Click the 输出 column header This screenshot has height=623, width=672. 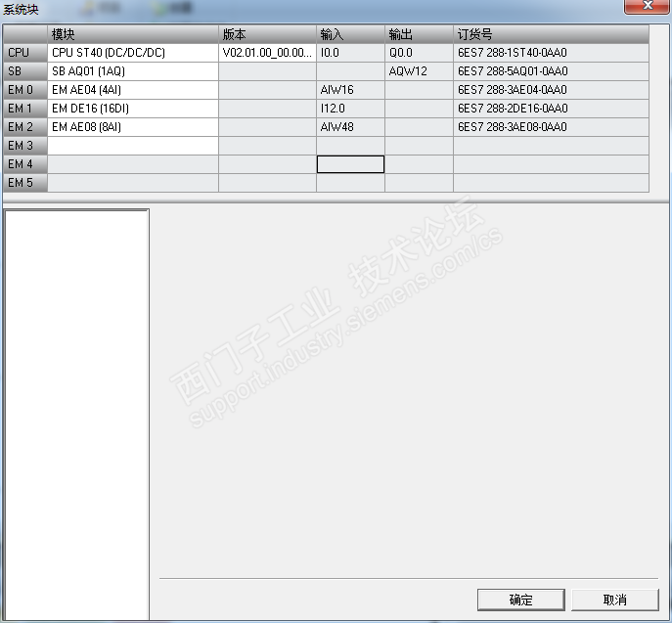[419, 34]
